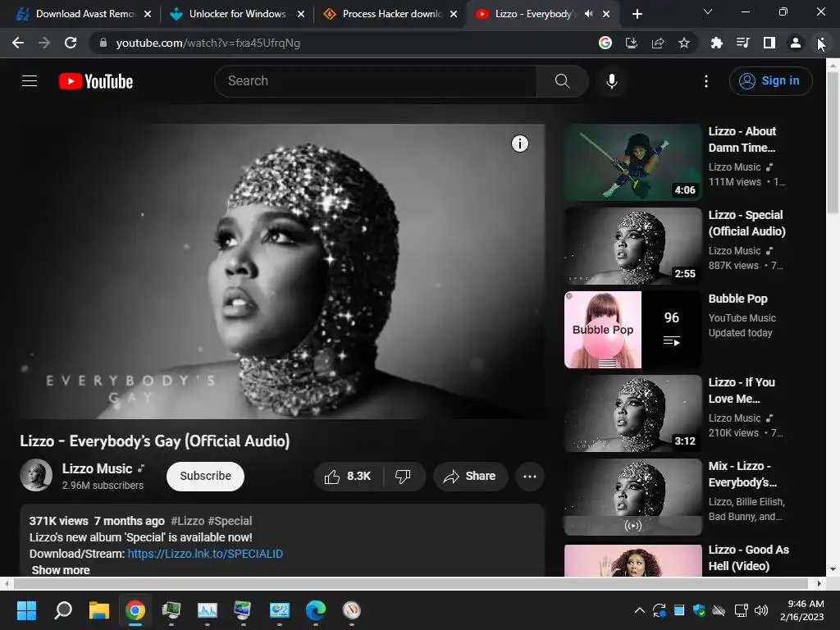Like the video with thumbs up

pos(347,477)
